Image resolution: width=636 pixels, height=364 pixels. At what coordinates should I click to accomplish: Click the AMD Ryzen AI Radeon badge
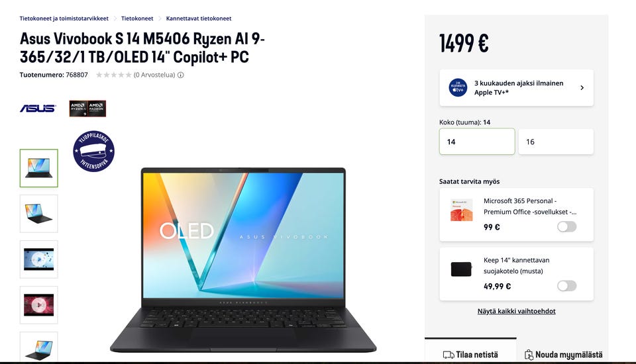(87, 109)
